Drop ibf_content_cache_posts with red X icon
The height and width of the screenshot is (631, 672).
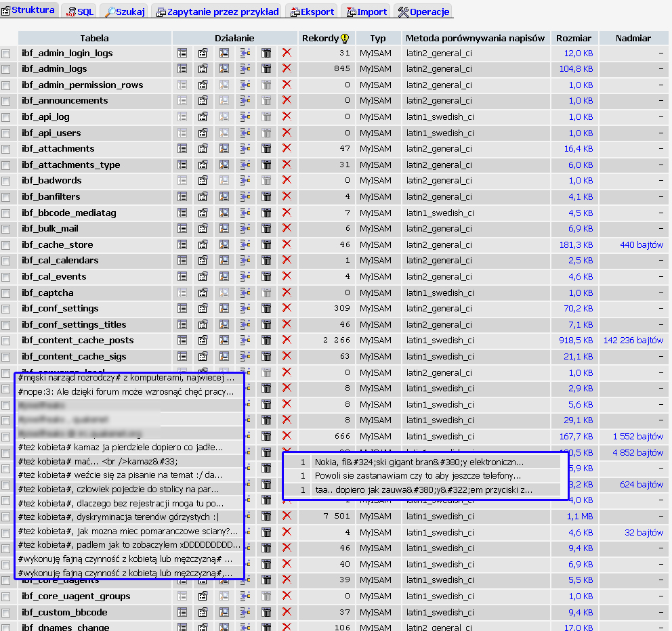(287, 340)
